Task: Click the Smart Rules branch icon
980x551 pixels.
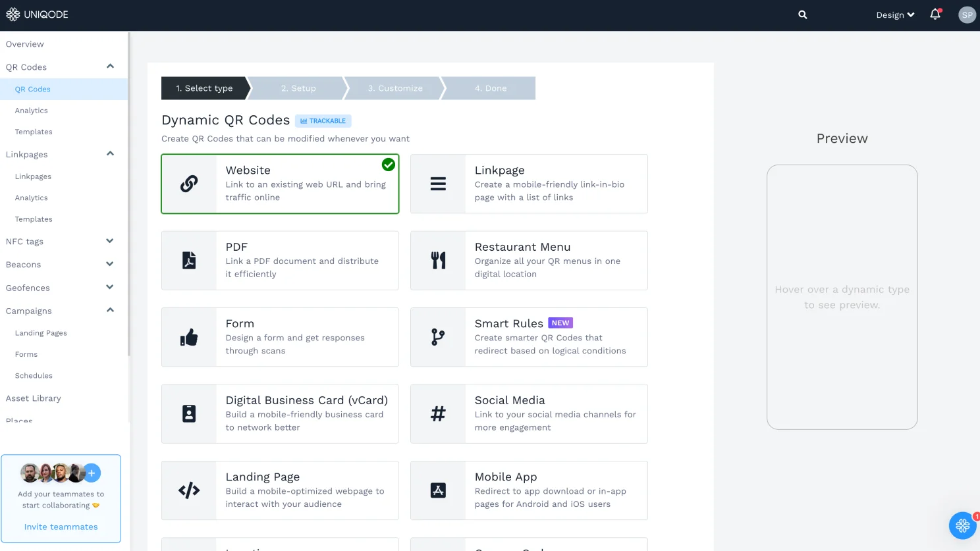Action: click(438, 337)
